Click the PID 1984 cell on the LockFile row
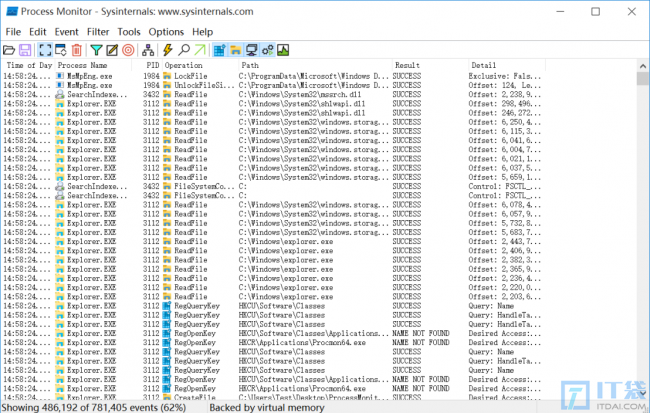This screenshot has height=413, width=650. tap(151, 76)
